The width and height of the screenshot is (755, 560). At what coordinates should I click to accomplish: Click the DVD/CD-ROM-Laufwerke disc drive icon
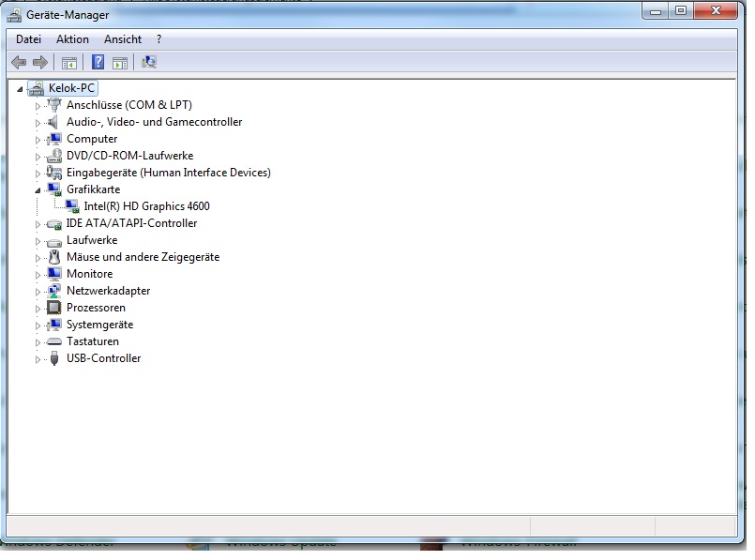pyautogui.click(x=54, y=156)
